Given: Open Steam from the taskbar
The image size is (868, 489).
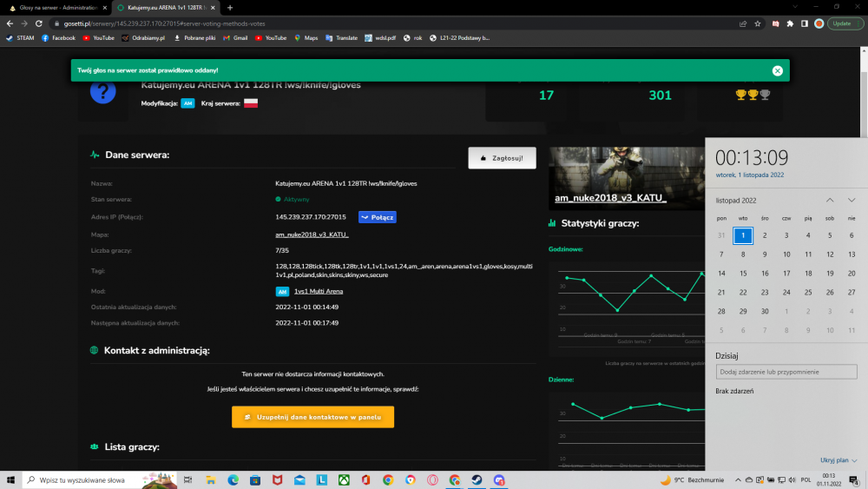Looking at the screenshot, I should [x=477, y=480].
